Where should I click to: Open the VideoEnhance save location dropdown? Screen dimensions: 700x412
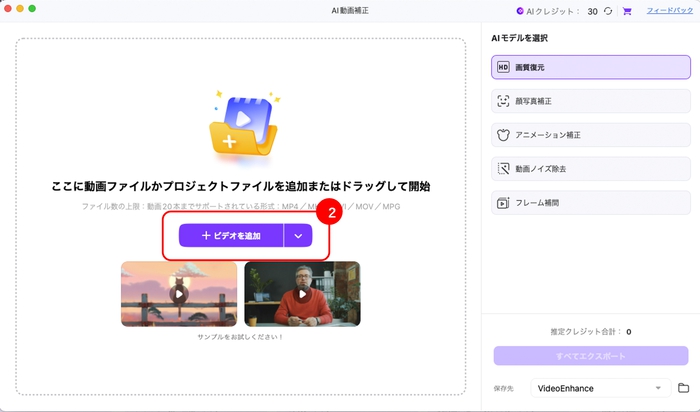point(601,388)
